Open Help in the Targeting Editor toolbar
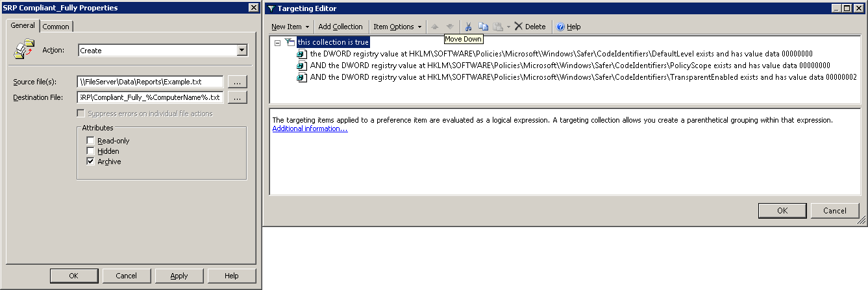Image resolution: width=868 pixels, height=290 pixels. (x=568, y=27)
